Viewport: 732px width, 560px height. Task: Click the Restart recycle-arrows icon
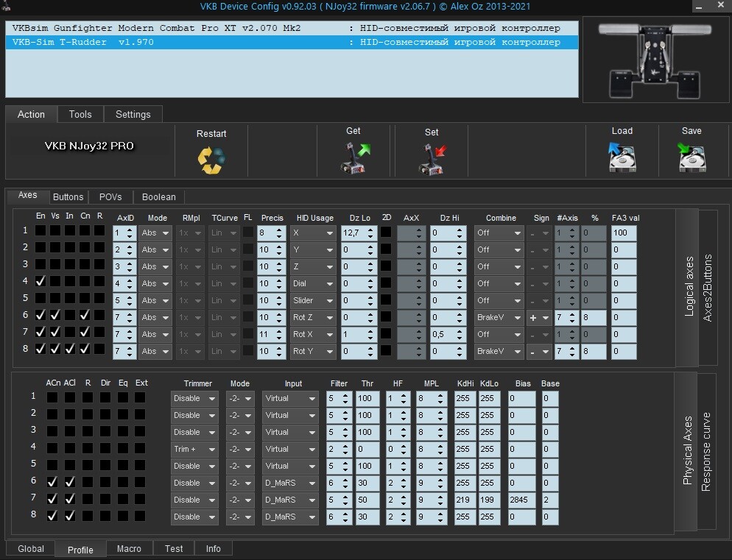click(211, 160)
